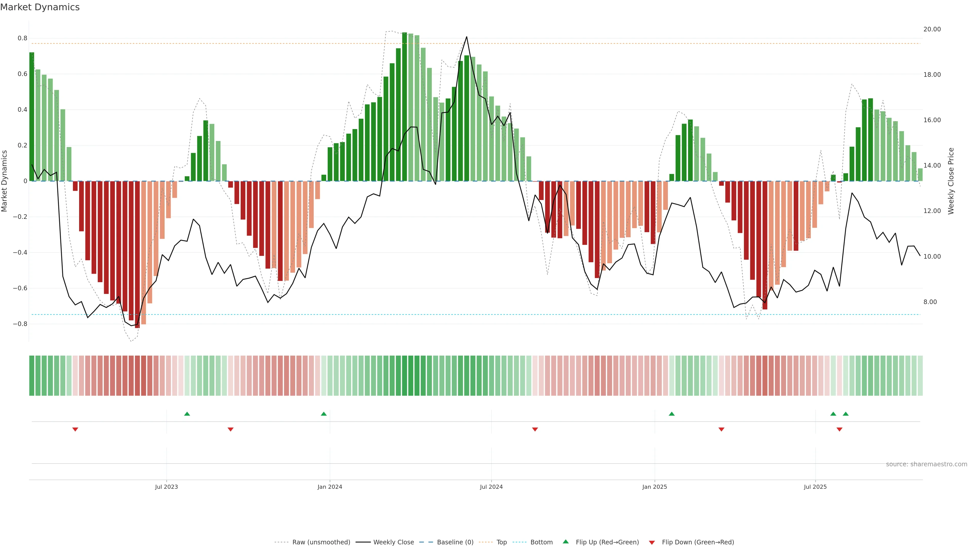Click the green Flip Up triangle after Jul 2023
Screen dimensions: 980x551
click(x=187, y=414)
